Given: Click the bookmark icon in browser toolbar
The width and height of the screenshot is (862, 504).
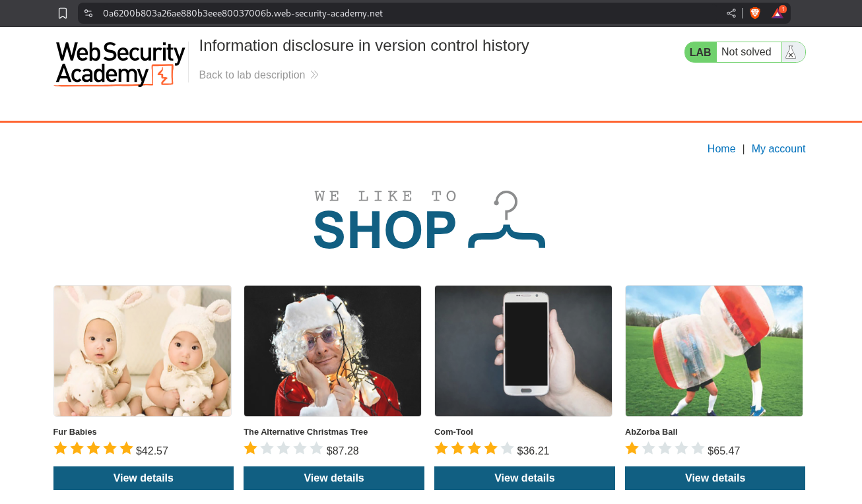Looking at the screenshot, I should (63, 13).
